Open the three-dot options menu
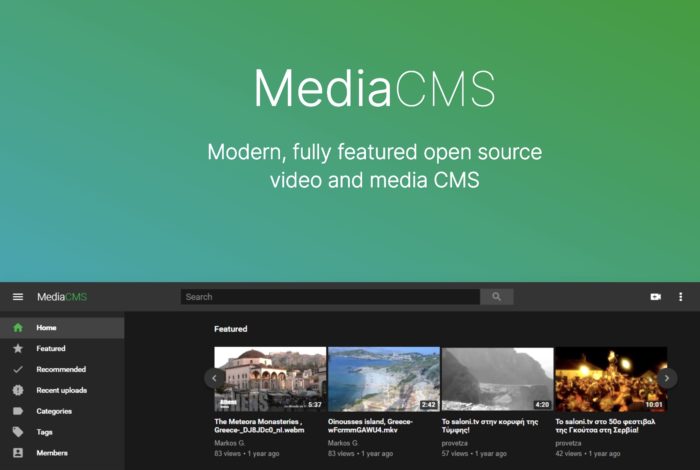The height and width of the screenshot is (470, 700). 680,297
